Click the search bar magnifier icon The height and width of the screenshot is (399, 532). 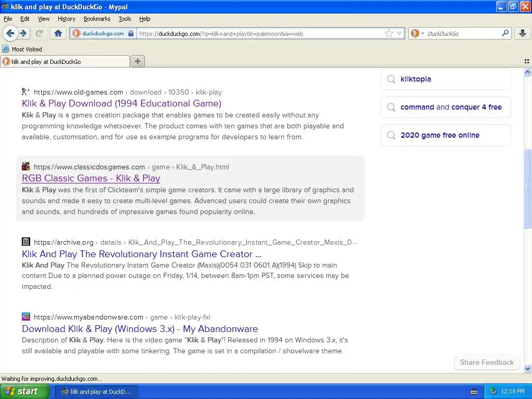click(505, 33)
